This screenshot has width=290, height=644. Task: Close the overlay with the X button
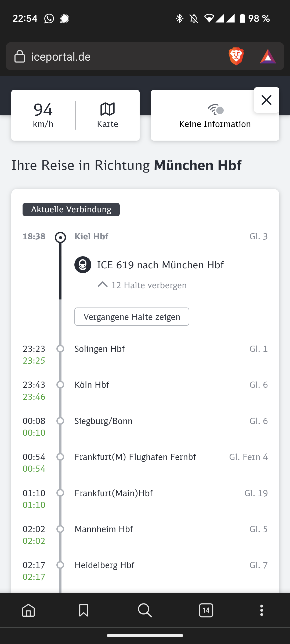[266, 100]
